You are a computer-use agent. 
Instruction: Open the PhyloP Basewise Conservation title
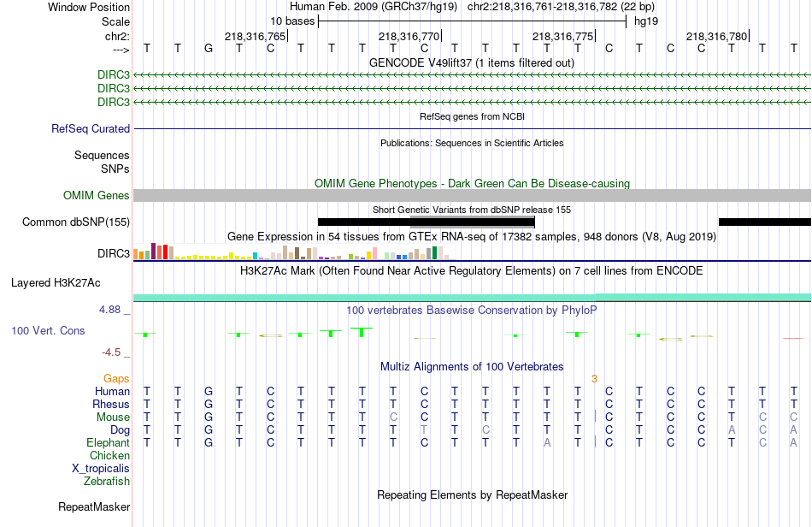tap(472, 310)
